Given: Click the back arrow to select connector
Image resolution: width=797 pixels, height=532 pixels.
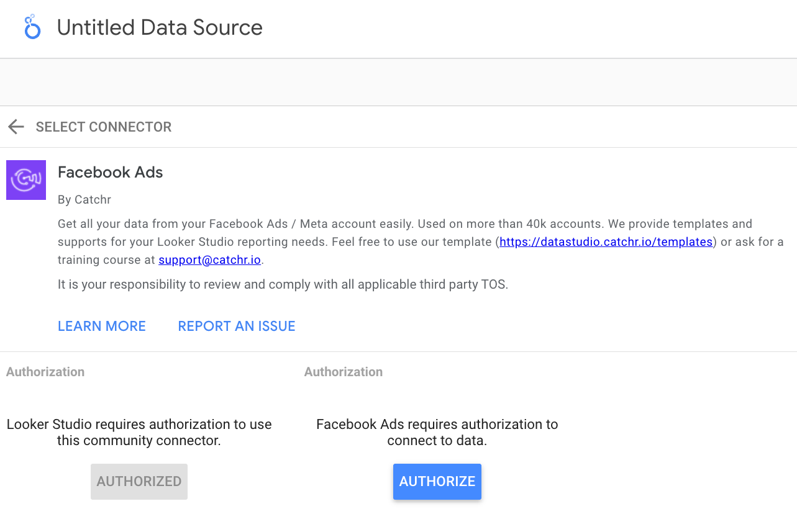Looking at the screenshot, I should pyautogui.click(x=16, y=127).
